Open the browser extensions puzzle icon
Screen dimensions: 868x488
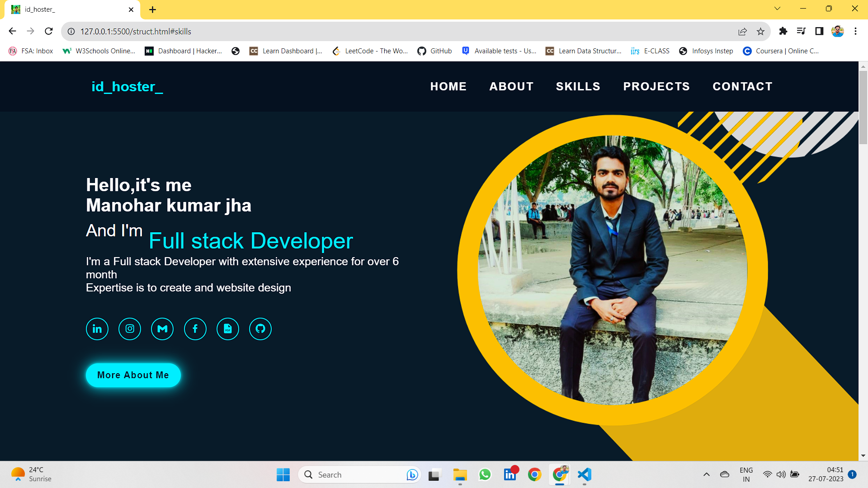coord(783,31)
